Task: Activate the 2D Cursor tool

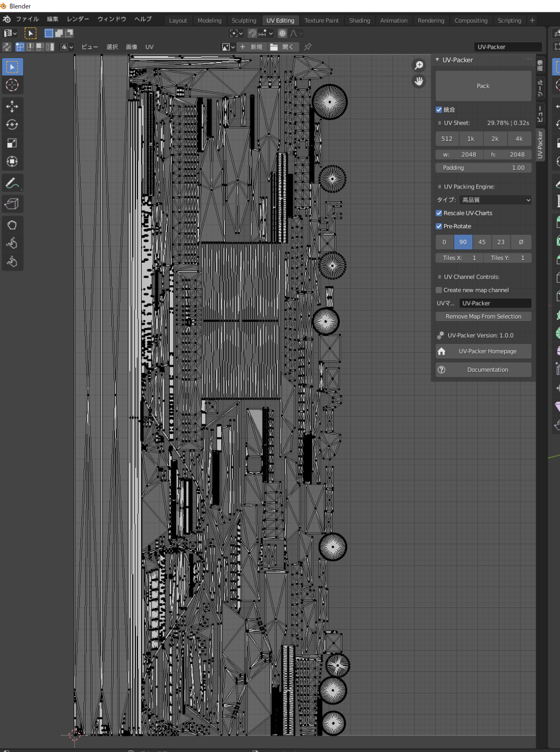Action: point(12,85)
